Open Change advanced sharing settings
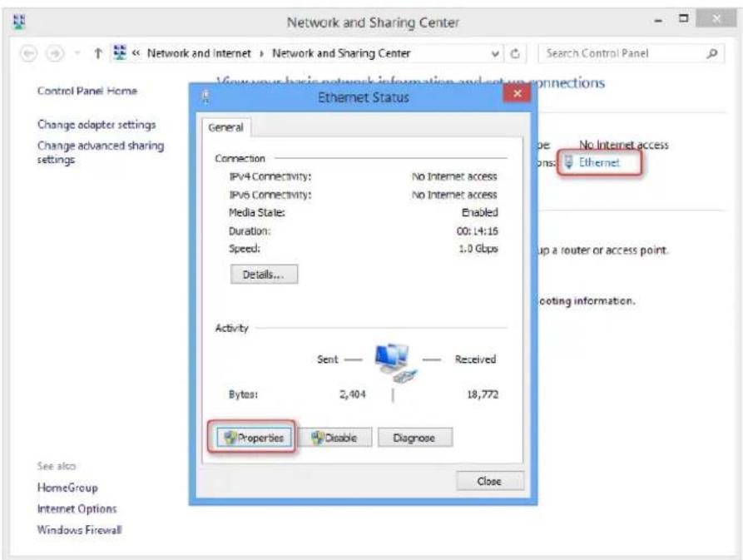The height and width of the screenshot is (560, 743). [x=101, y=152]
